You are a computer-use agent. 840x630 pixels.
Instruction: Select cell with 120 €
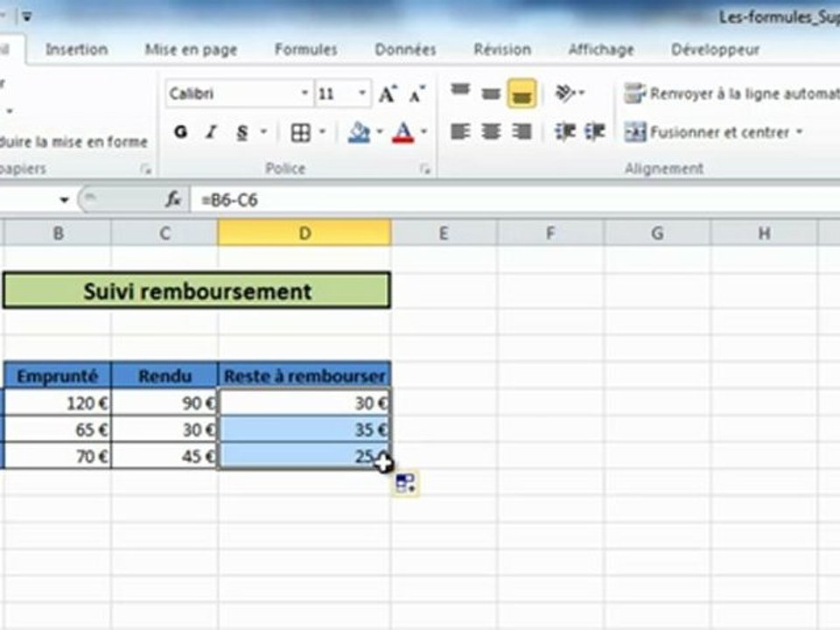(x=58, y=402)
